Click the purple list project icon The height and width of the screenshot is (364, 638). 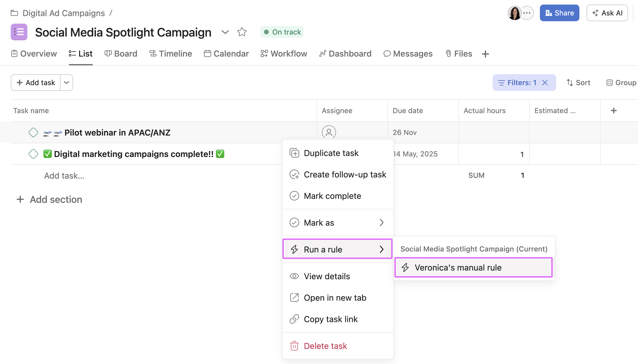(19, 32)
